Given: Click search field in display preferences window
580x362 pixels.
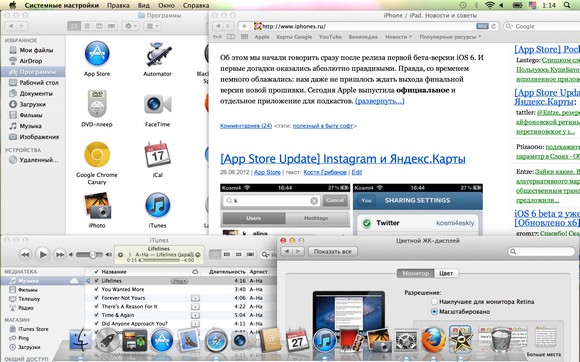Looking at the screenshot, I should [x=542, y=251].
